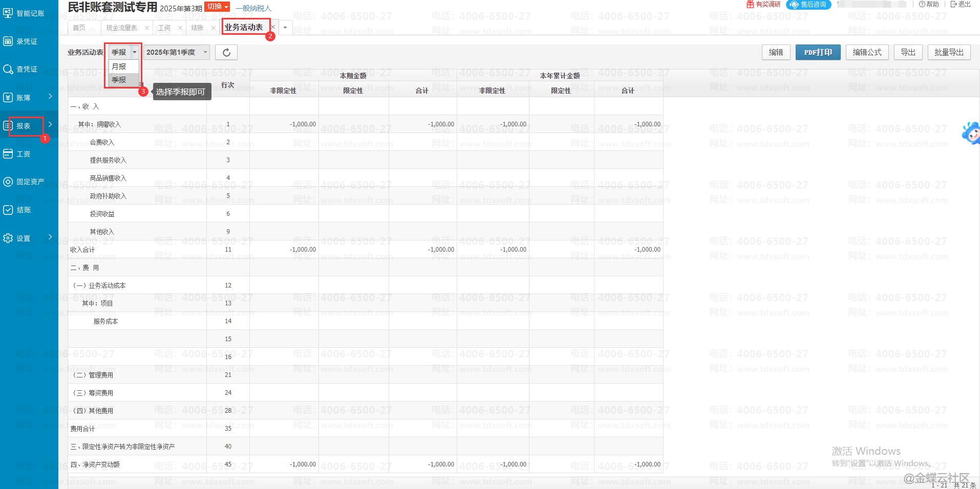Switch to the 现金流量表 tab
The width and height of the screenshot is (980, 489).
[121, 28]
